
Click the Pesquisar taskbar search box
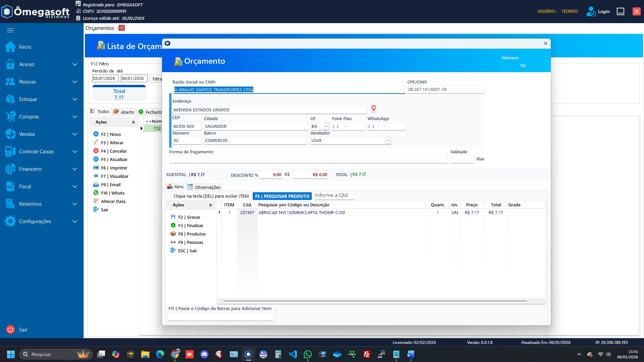(56, 354)
